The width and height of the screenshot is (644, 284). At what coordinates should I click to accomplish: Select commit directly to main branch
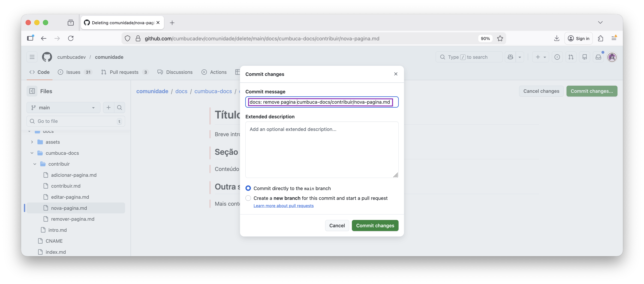pos(248,188)
